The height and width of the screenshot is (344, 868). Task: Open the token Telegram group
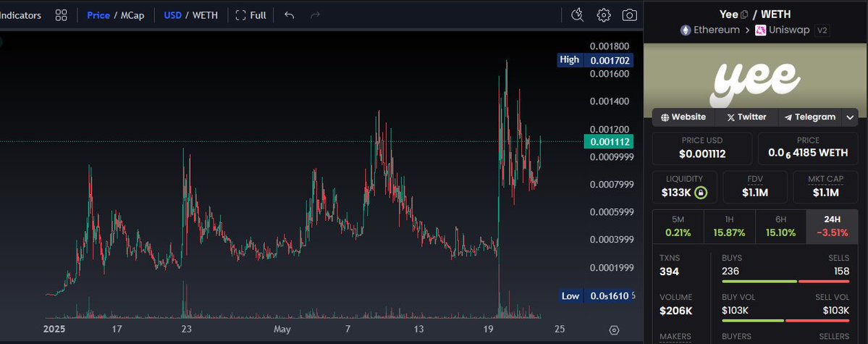click(x=810, y=117)
